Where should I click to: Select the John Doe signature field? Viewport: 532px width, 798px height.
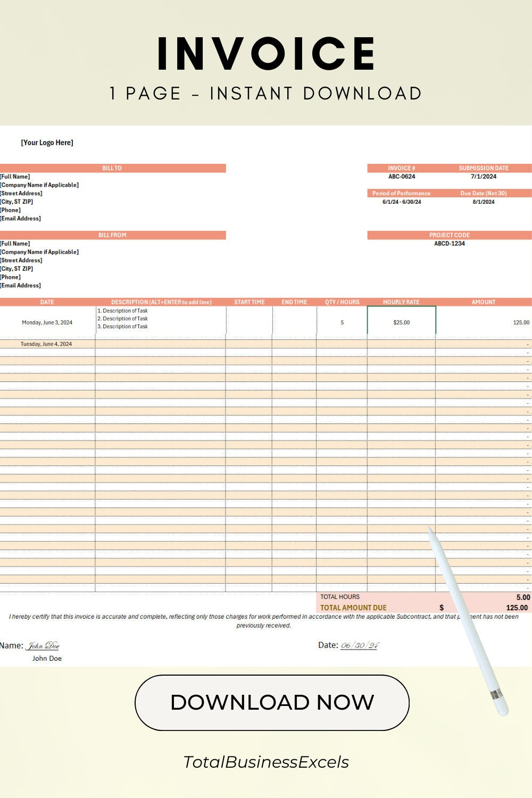click(44, 644)
